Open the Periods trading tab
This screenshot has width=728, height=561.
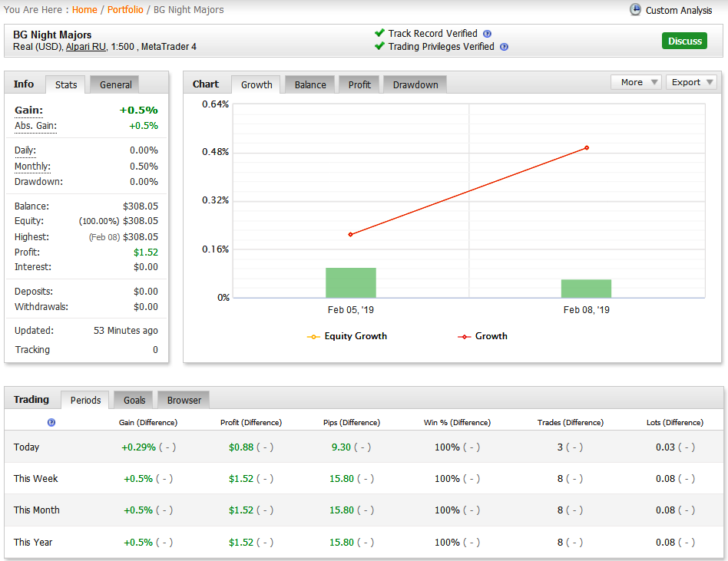pos(85,400)
